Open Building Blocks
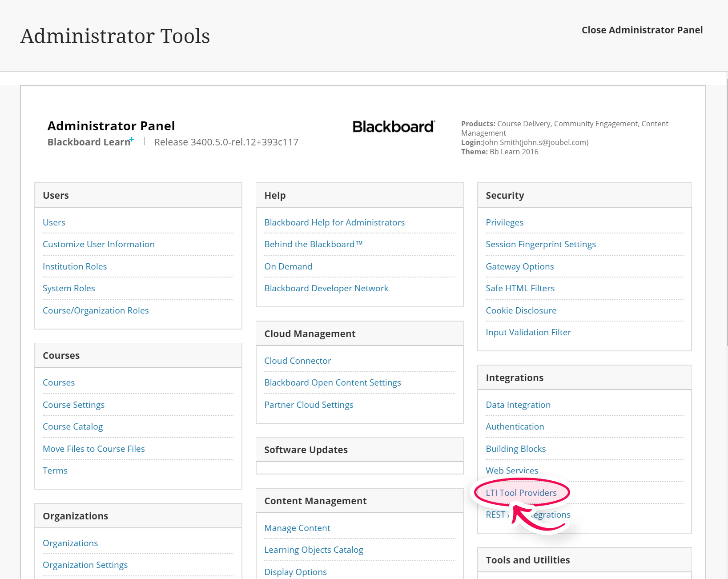The image size is (728, 579). click(x=515, y=449)
